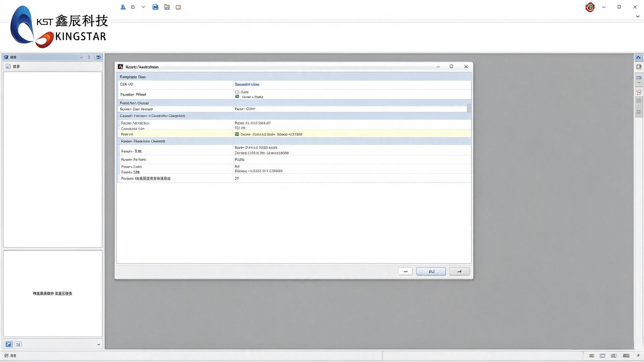Image resolution: width=644 pixels, height=362 pixels.
Task: Click the second status bar icon at bottom right
Action: point(602,356)
